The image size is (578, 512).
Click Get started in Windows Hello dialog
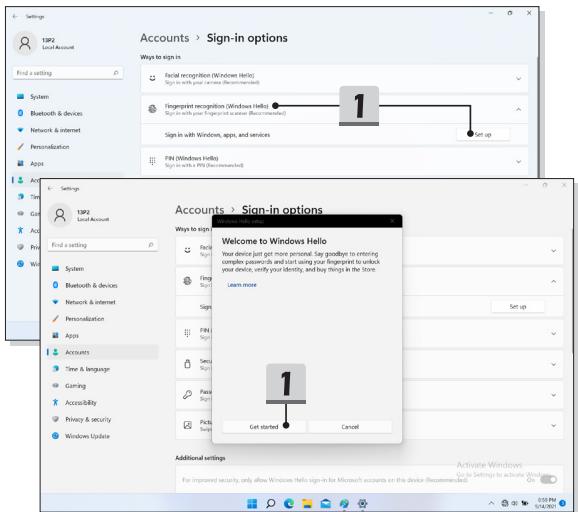tap(264, 426)
